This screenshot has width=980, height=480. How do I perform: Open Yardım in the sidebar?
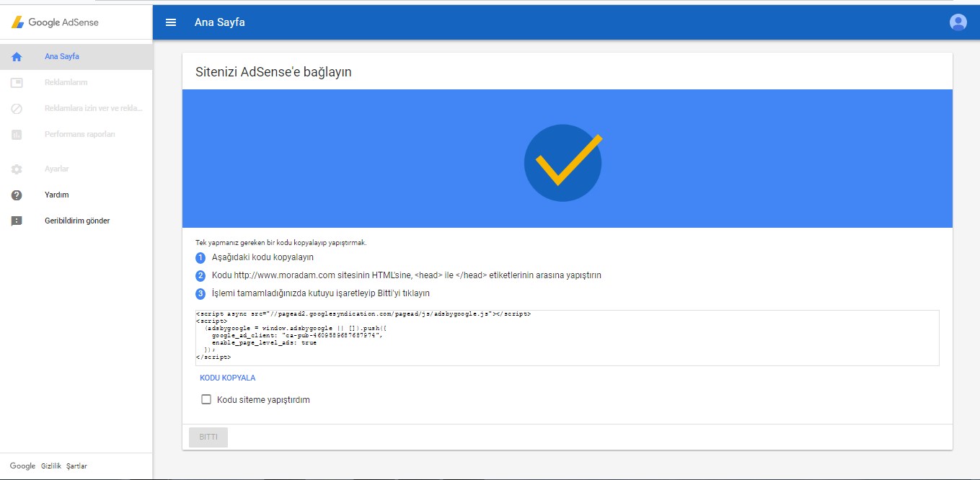(x=76, y=195)
